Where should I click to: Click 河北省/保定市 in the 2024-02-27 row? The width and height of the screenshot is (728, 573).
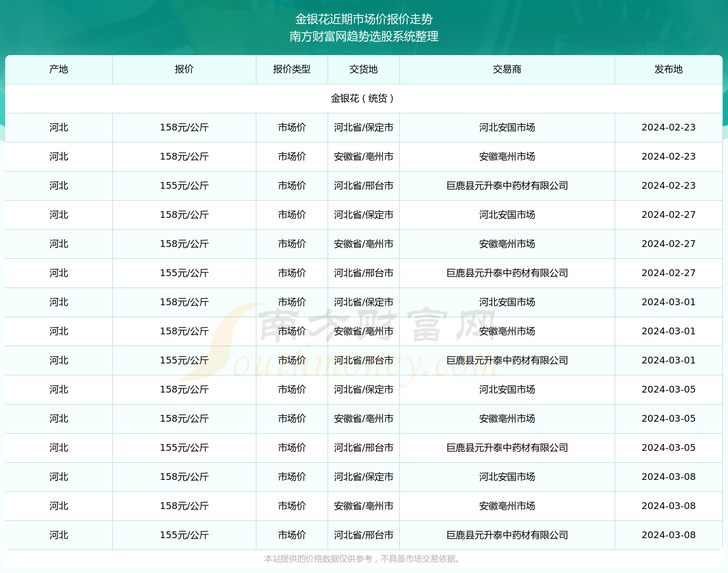[x=363, y=215]
